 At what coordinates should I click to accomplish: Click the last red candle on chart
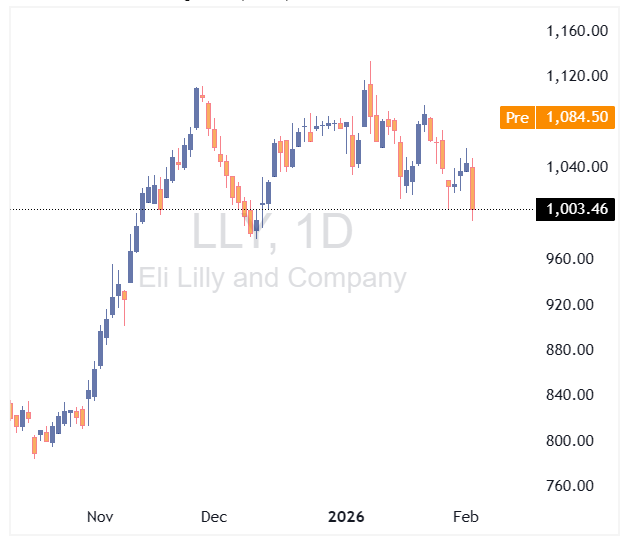point(473,188)
